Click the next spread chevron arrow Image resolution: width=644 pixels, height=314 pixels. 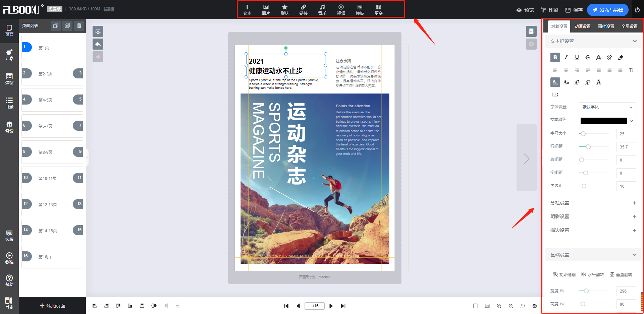[x=527, y=158]
